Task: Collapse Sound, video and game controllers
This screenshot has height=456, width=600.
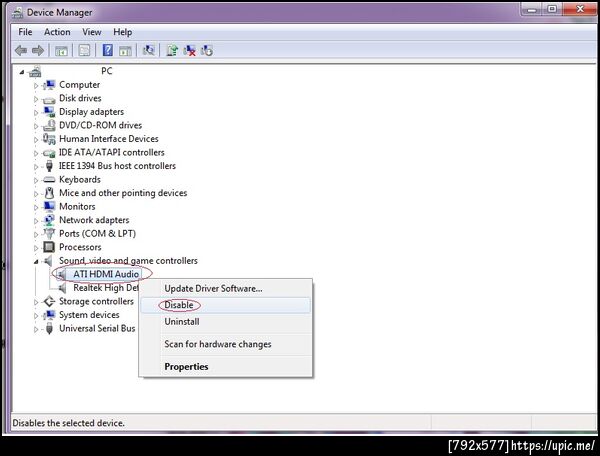Action: click(x=36, y=261)
